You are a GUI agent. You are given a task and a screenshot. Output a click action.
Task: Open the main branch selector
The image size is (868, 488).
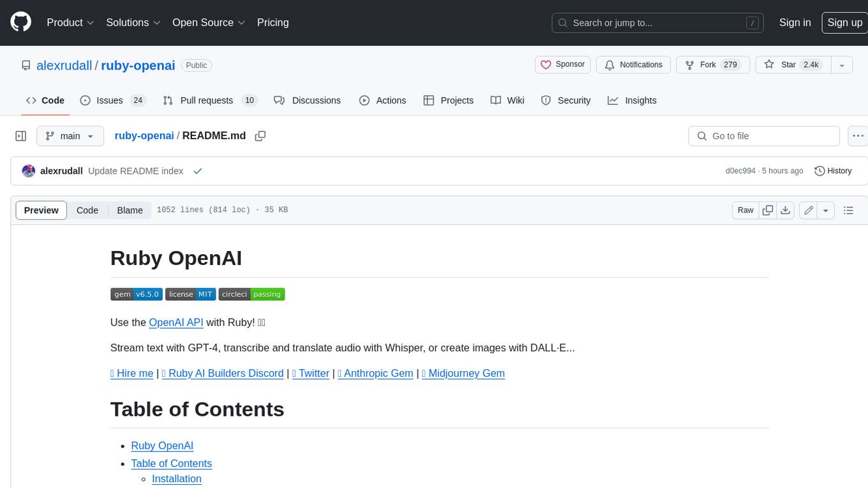coord(70,136)
